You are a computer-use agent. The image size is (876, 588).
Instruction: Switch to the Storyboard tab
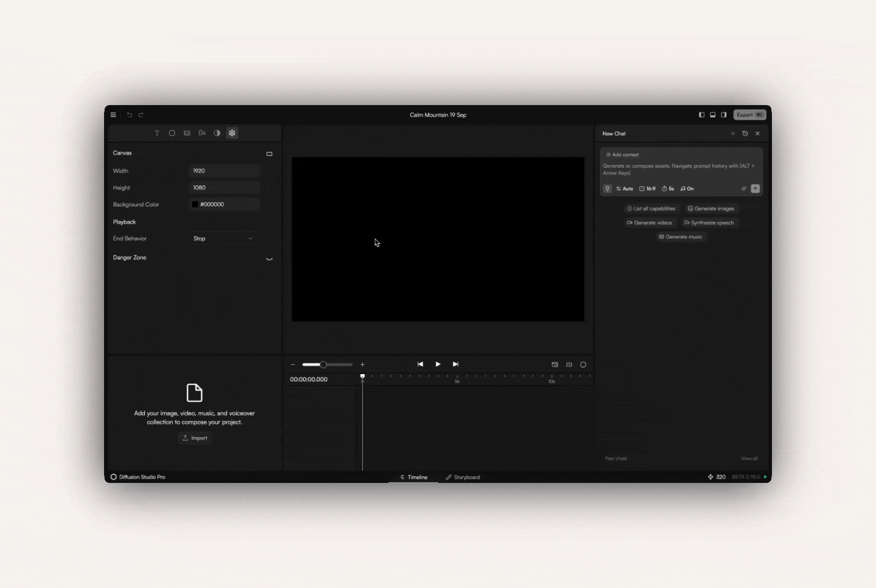[x=463, y=477]
